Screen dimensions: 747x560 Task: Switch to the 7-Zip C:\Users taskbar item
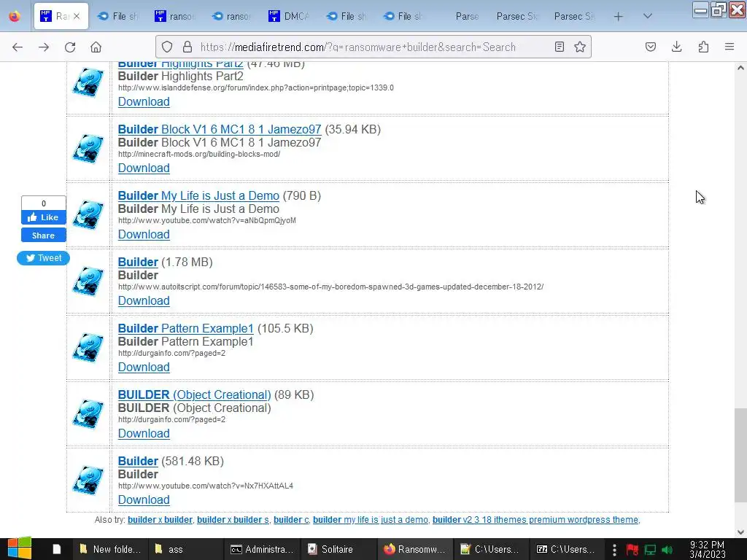coord(566,549)
